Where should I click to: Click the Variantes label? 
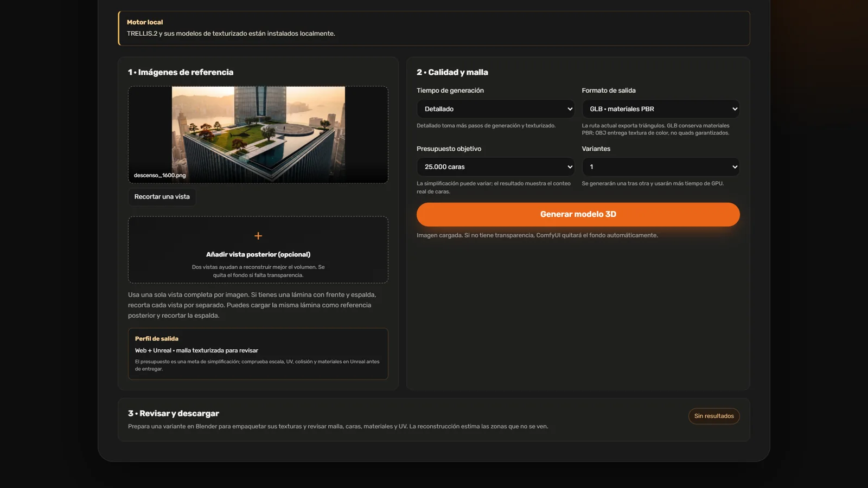pos(596,149)
